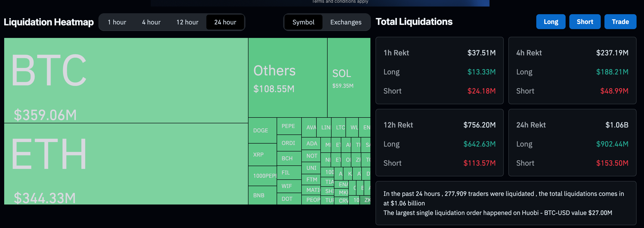This screenshot has height=228, width=644.
Task: Open the UNI heatmap cell
Action: (x=311, y=168)
